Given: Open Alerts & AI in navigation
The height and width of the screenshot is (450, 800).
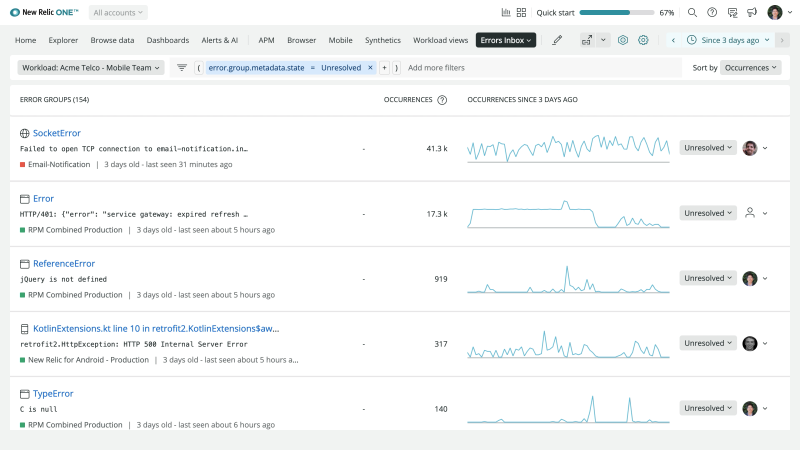Looking at the screenshot, I should (x=219, y=40).
